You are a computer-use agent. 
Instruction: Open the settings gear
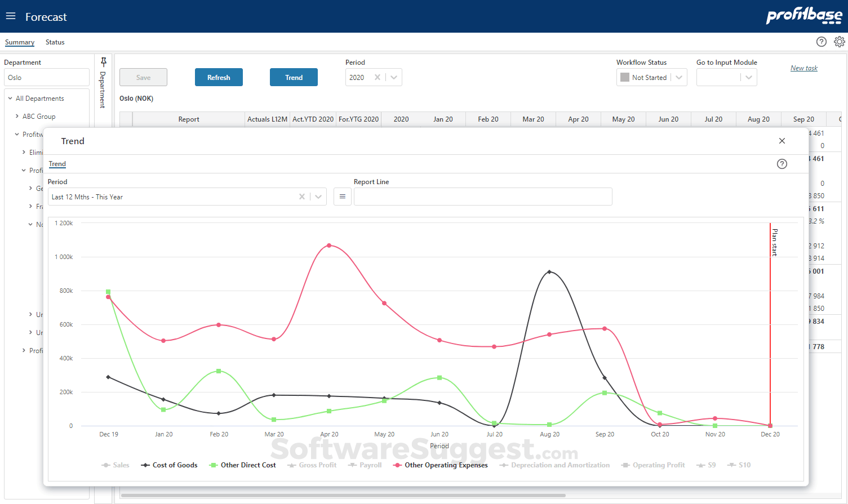(840, 41)
